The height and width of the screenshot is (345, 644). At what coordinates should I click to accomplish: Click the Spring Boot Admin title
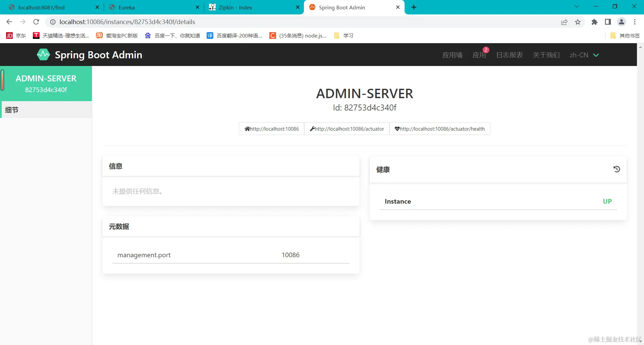click(x=98, y=55)
